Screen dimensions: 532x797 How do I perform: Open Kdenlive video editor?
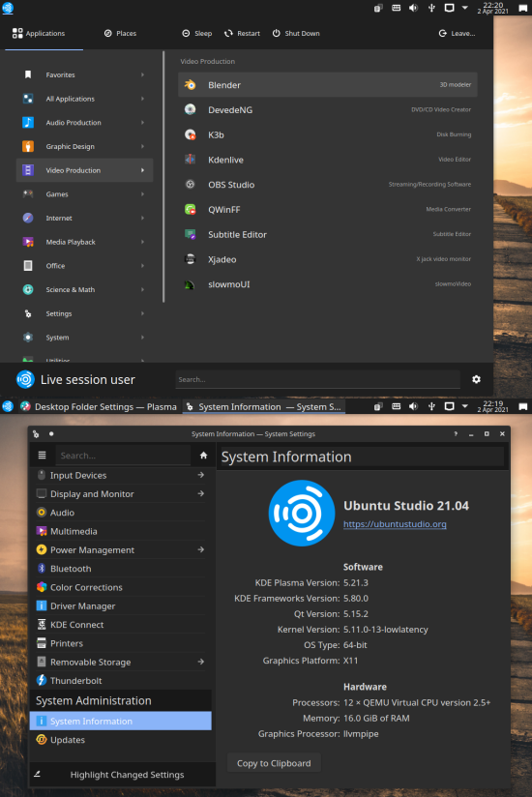tap(328, 160)
